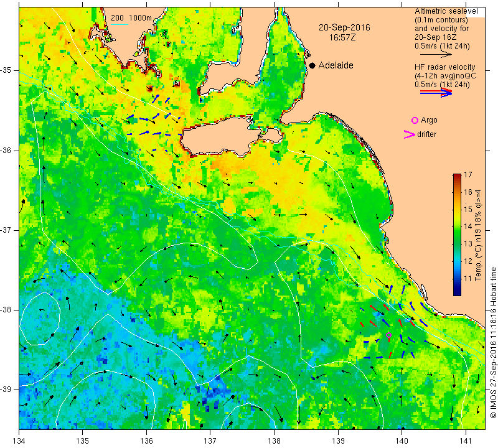
Task: Click the '(0.1m contours)' legend line
Action: [441, 20]
